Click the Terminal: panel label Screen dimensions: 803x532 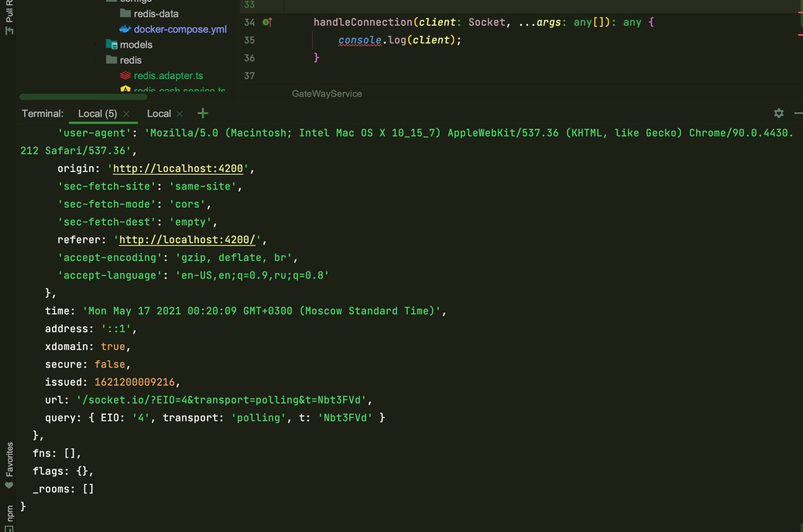click(x=43, y=114)
